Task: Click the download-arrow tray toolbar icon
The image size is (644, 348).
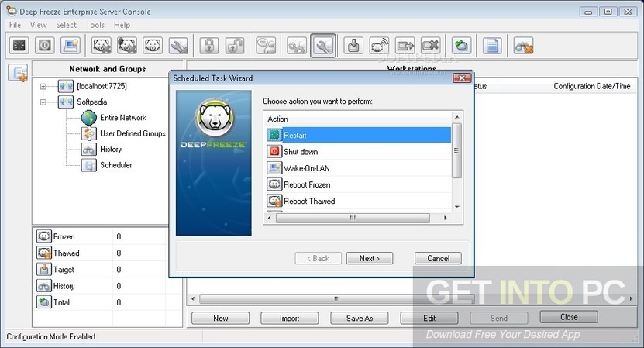Action: click(353, 45)
